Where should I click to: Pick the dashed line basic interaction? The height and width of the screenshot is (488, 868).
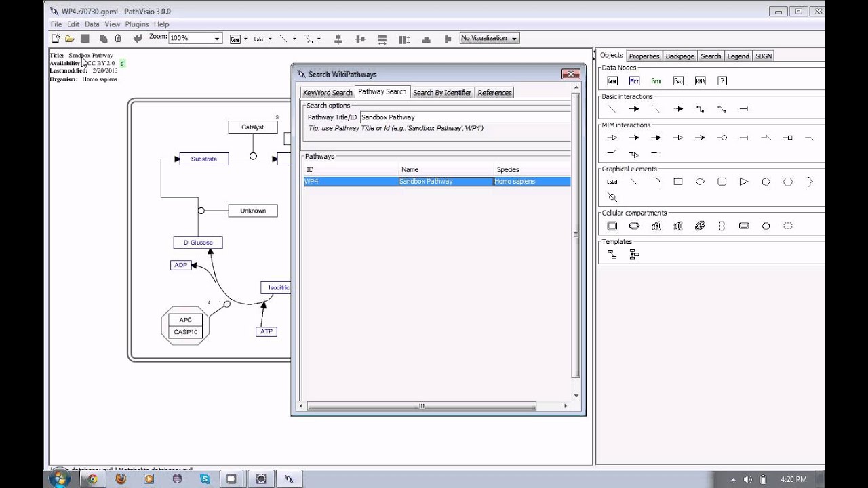click(656, 109)
